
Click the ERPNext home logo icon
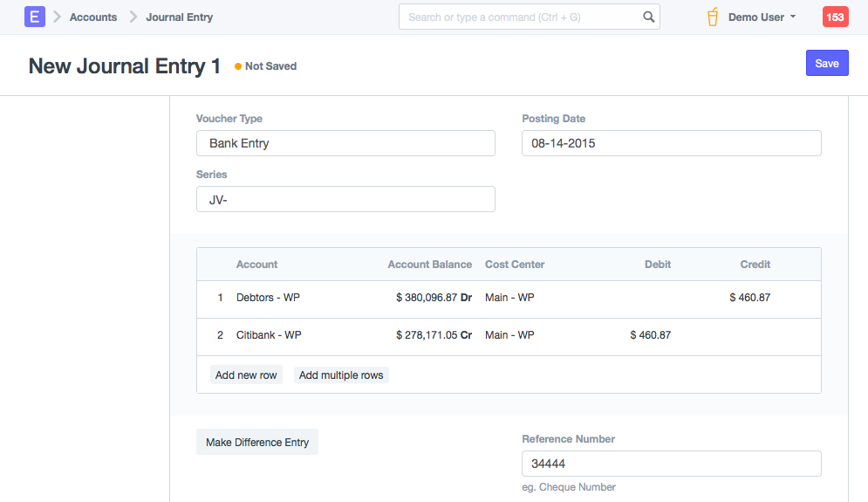34,17
